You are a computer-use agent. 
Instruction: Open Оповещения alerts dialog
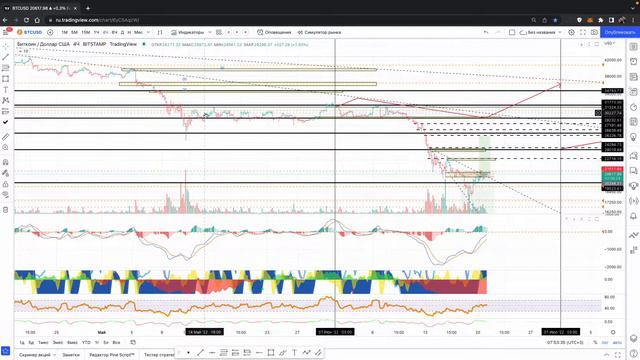point(274,32)
